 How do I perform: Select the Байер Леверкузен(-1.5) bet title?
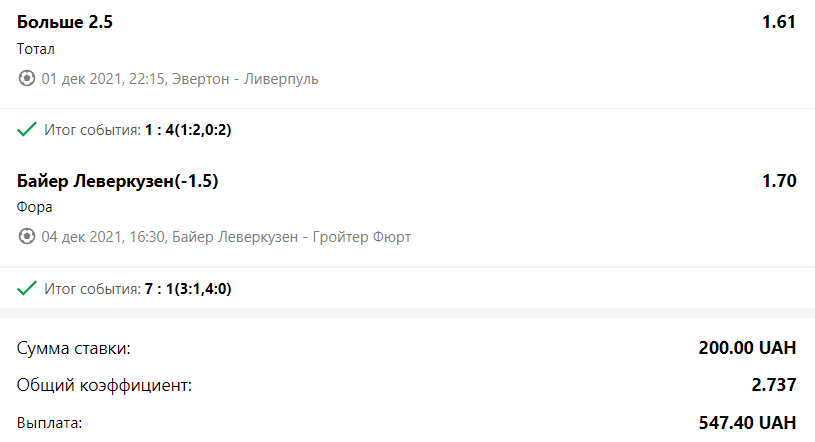point(117,181)
